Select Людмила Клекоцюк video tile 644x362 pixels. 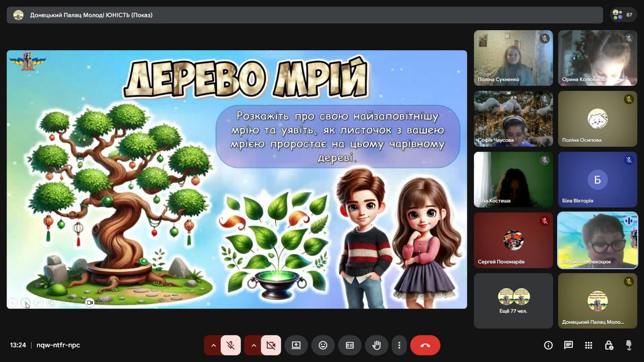pos(597,240)
